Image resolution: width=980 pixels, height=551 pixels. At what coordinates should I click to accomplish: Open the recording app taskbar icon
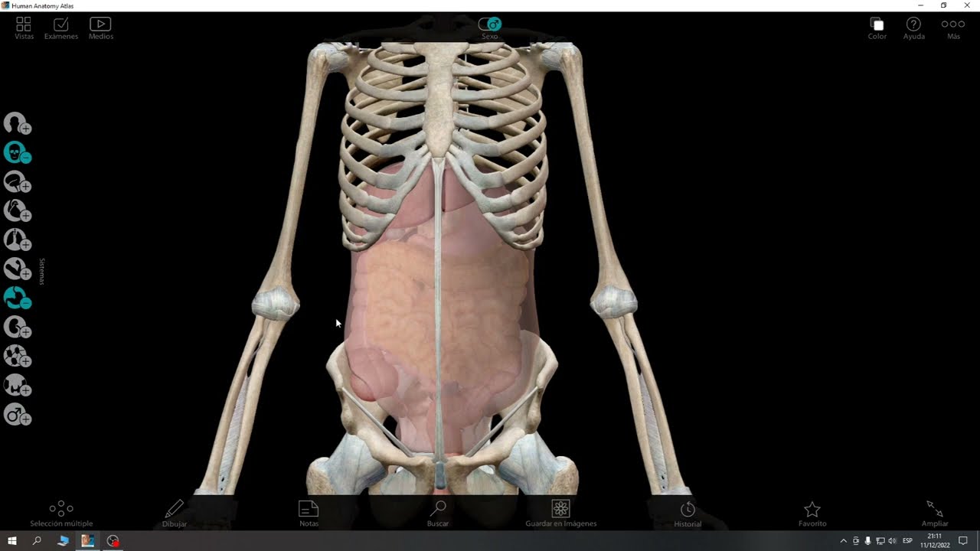[113, 541]
